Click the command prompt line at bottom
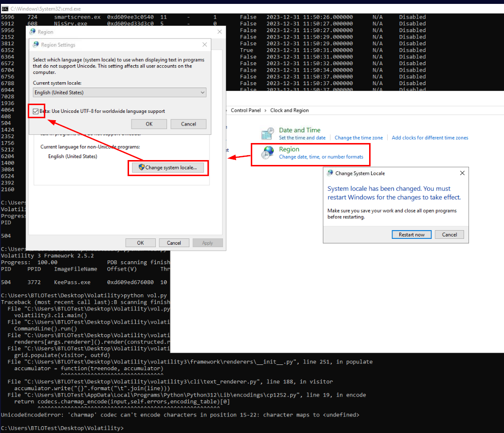Screen dimensions: 504x433 pyautogui.click(x=62, y=428)
